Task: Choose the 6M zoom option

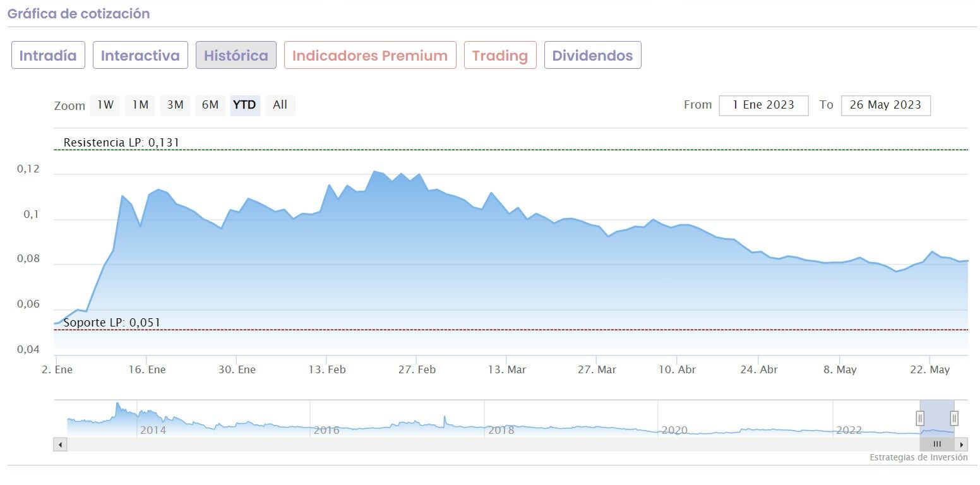Action: (x=210, y=105)
